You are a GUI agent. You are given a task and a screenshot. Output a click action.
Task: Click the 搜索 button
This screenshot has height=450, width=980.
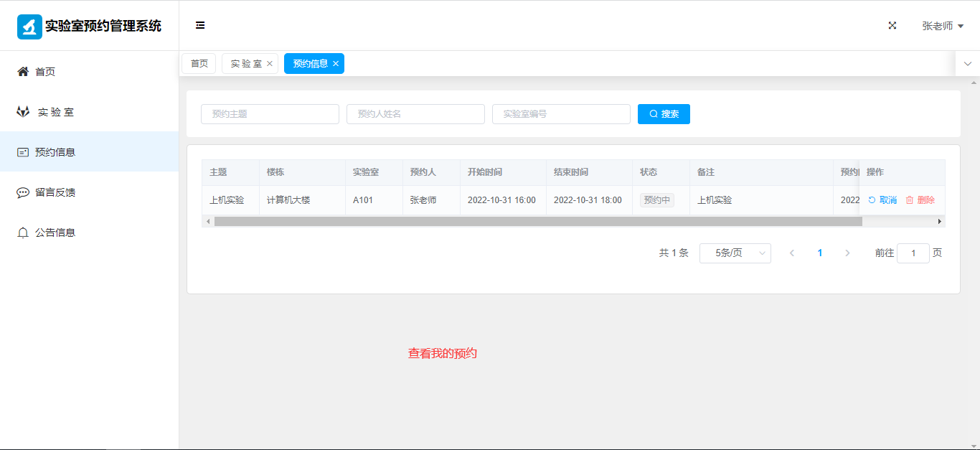point(664,114)
